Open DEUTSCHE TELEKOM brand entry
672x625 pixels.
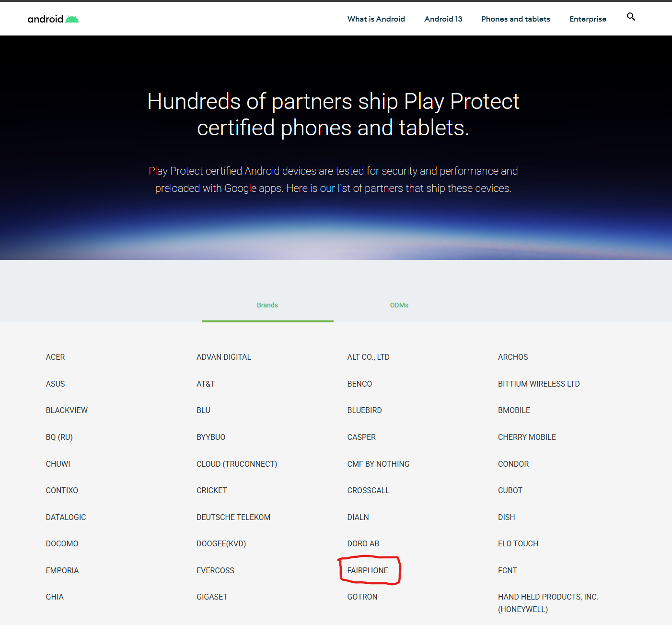pos(233,517)
